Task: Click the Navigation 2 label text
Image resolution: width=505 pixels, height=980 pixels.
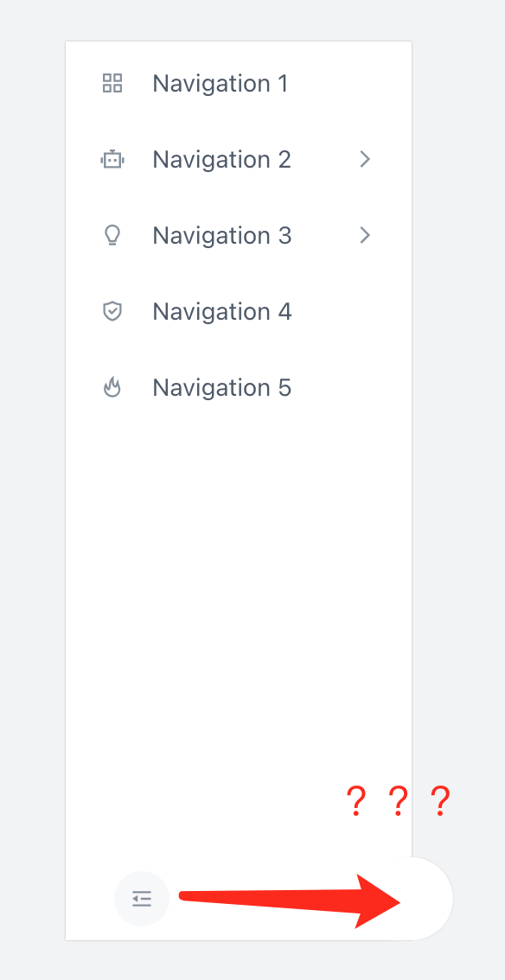Action: 221,159
